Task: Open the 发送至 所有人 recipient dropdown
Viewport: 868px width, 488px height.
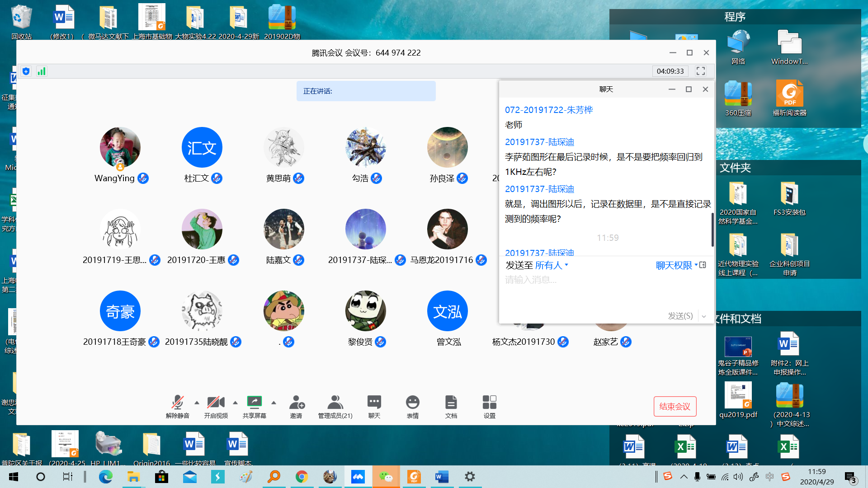Action: (551, 265)
